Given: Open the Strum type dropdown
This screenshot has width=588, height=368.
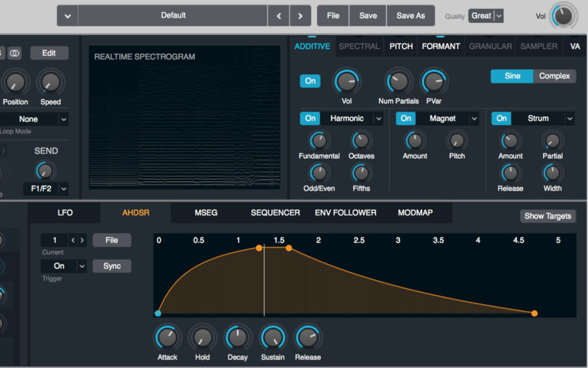Looking at the screenshot, I should point(543,118).
